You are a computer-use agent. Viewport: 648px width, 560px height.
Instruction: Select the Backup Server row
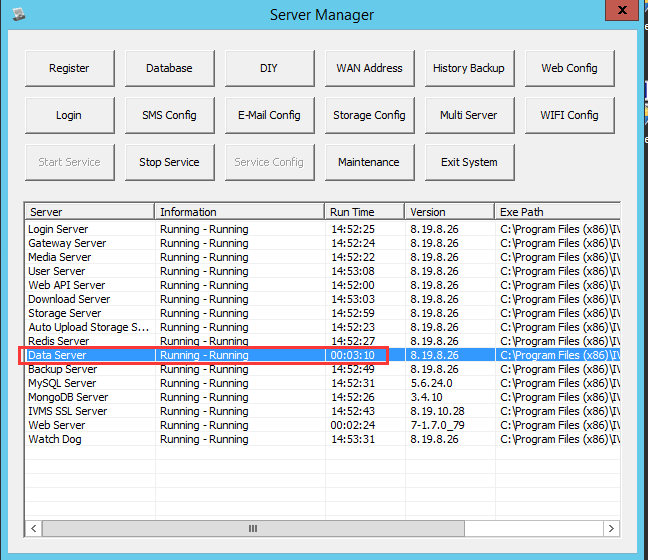pyautogui.click(x=322, y=369)
